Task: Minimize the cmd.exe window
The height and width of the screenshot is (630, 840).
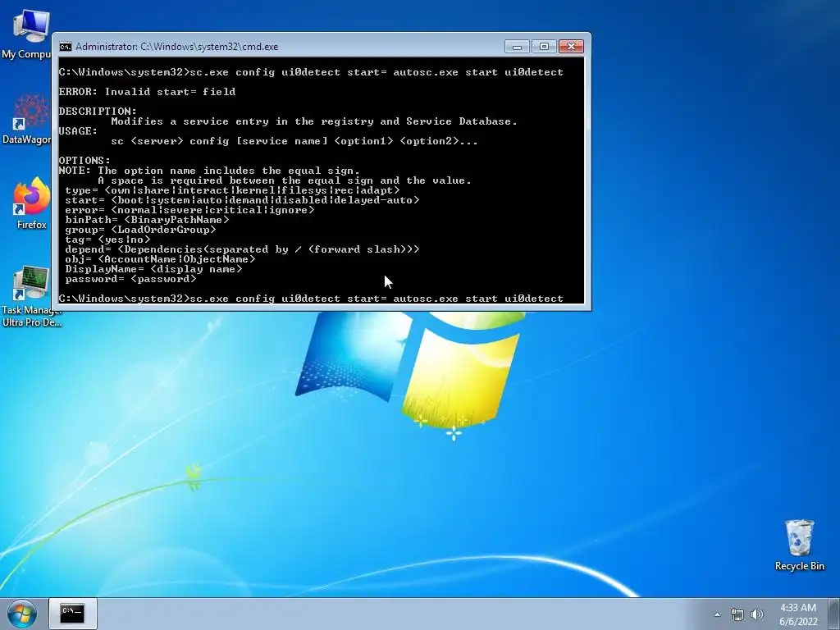Action: pyautogui.click(x=517, y=47)
